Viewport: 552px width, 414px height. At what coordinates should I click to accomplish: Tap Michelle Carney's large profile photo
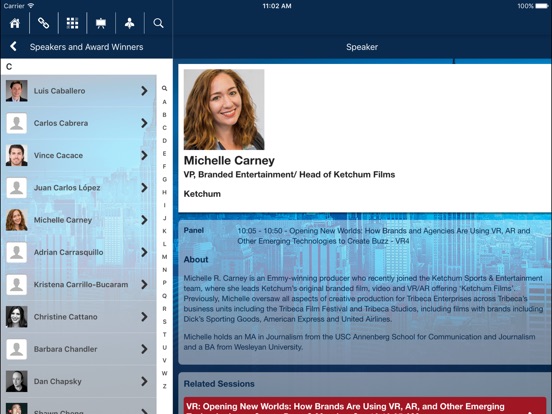tap(224, 109)
